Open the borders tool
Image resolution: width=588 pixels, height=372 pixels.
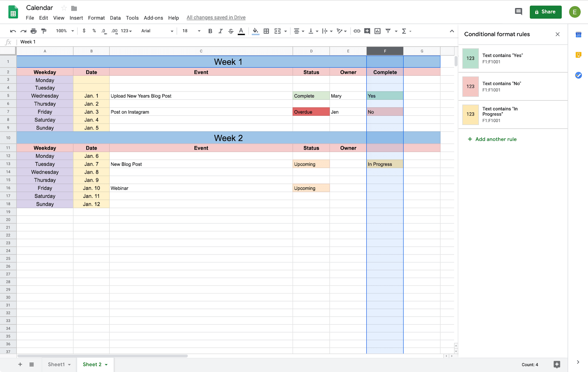click(x=266, y=31)
